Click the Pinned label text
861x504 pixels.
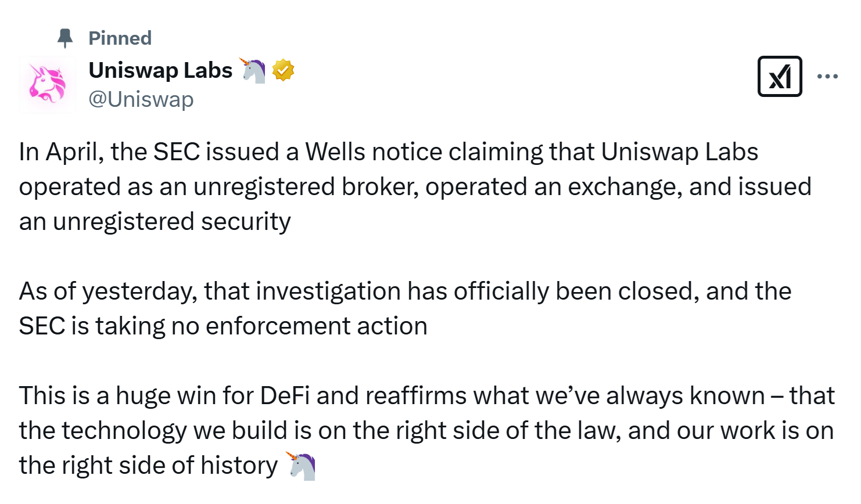click(120, 38)
